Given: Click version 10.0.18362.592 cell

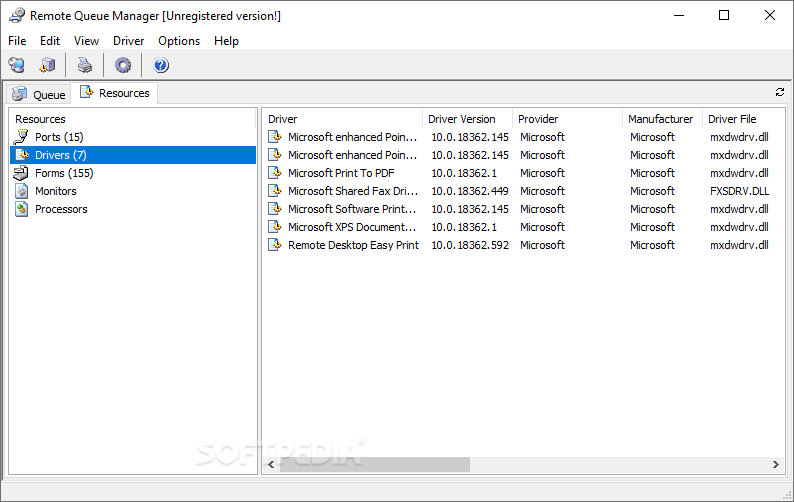Looking at the screenshot, I should click(469, 245).
